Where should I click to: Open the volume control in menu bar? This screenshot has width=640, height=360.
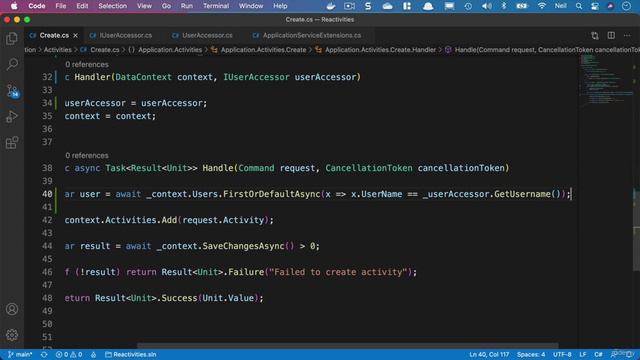[487, 6]
